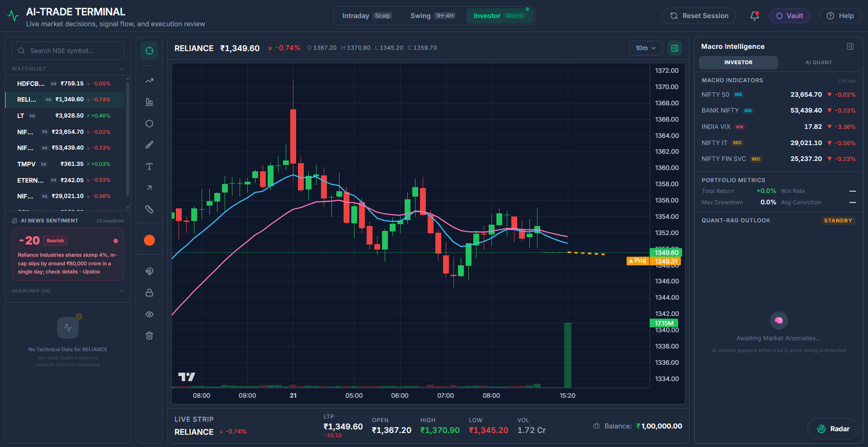The image size is (868, 447).
Task: Click the trash delete drawings icon
Action: point(149,335)
